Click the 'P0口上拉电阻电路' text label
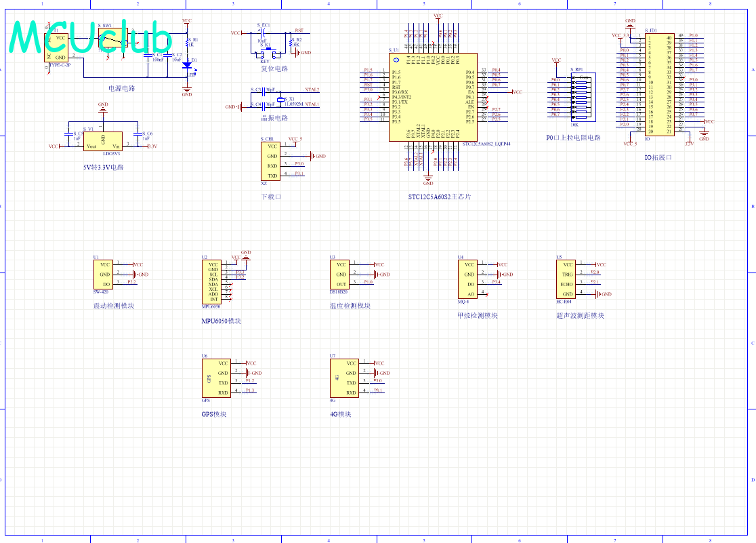Screen dimensions: 756x543 (x=573, y=138)
